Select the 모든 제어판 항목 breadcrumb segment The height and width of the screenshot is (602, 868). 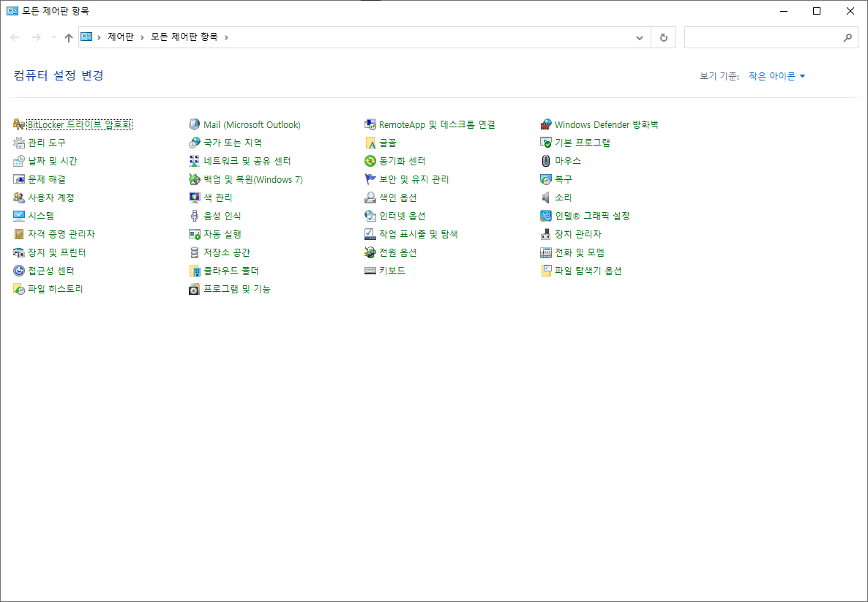tap(184, 37)
